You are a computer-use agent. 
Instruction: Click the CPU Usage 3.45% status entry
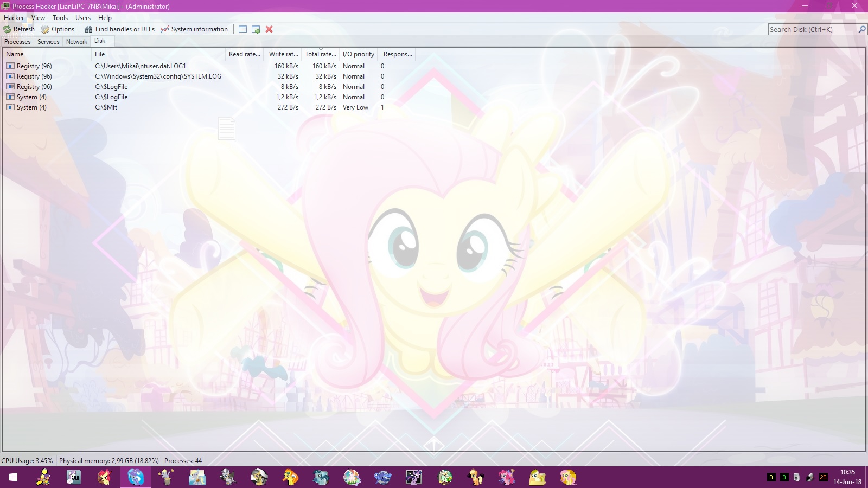click(27, 461)
